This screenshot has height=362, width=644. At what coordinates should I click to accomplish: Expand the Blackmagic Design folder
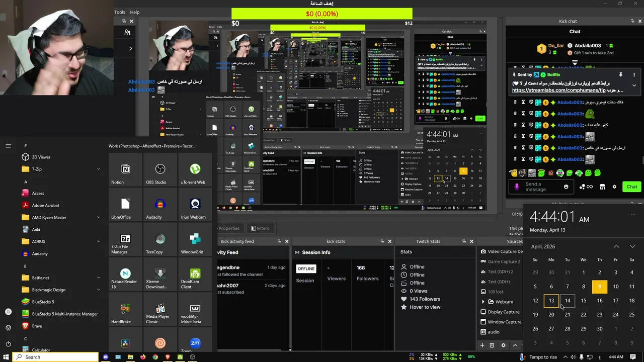point(99,290)
